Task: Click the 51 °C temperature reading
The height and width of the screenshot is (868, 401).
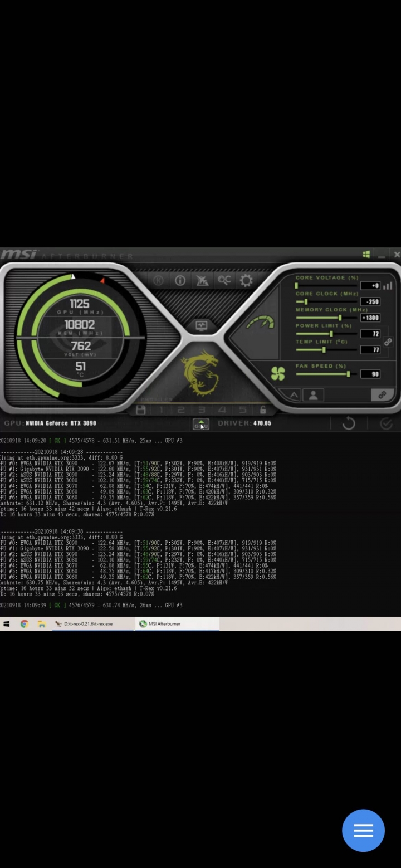Action: (x=81, y=366)
